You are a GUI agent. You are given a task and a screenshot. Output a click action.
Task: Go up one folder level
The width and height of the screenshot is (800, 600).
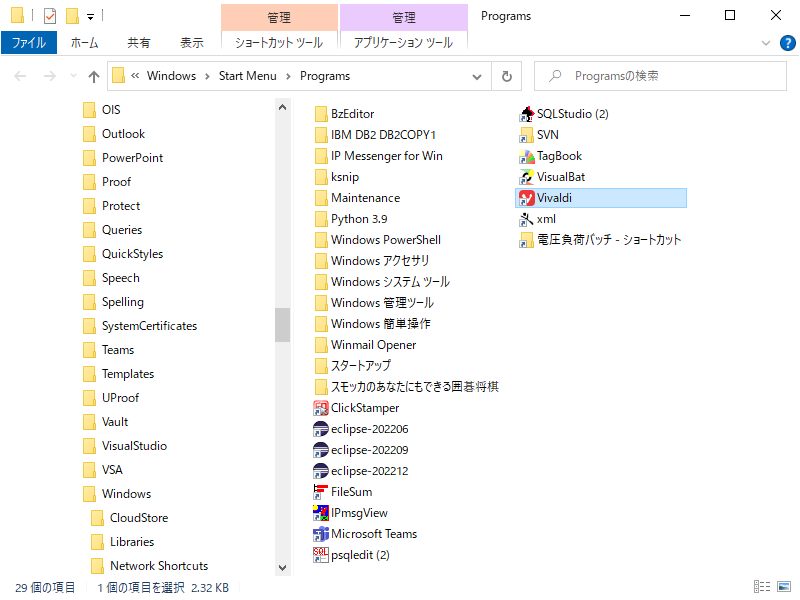[93, 77]
